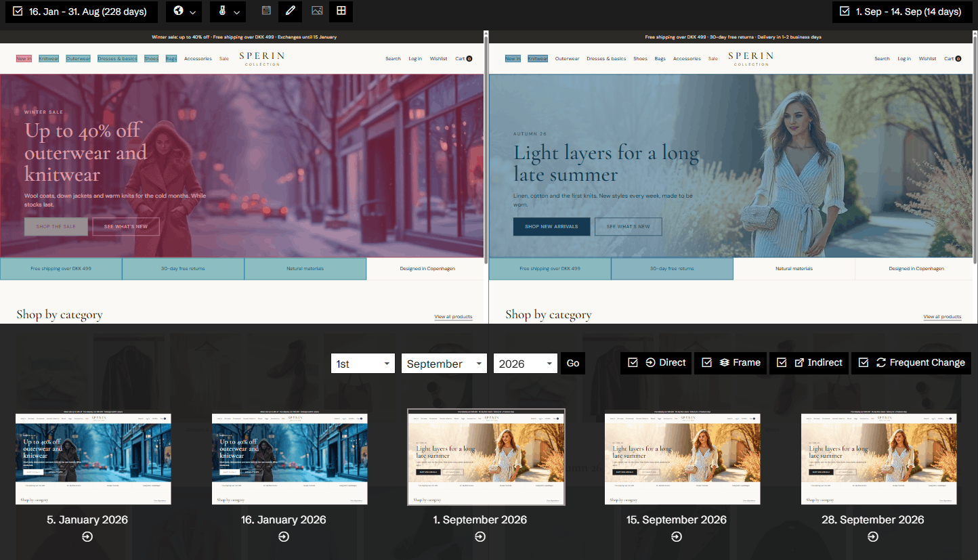Click See What's New in the right snapshot
Viewport: 978px width, 560px height.
coord(629,227)
